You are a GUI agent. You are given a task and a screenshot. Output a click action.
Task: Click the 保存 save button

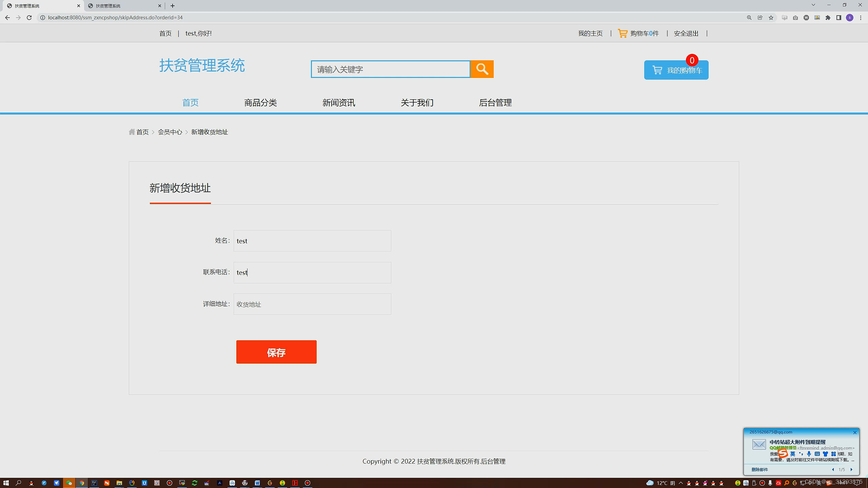(276, 352)
